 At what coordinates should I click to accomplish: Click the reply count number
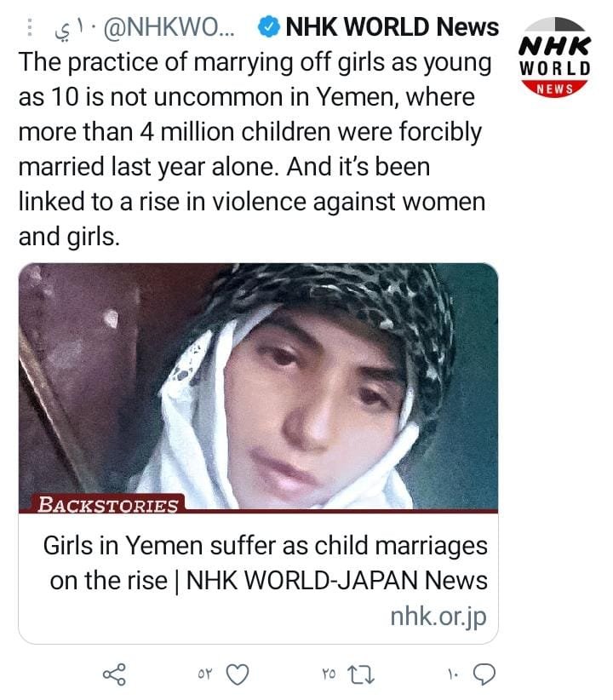click(x=453, y=674)
